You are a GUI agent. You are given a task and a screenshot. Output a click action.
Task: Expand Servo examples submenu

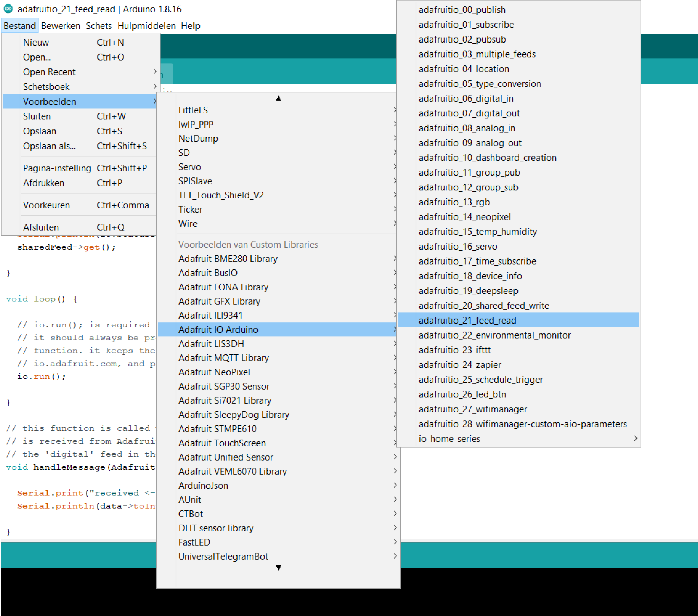[278, 167]
